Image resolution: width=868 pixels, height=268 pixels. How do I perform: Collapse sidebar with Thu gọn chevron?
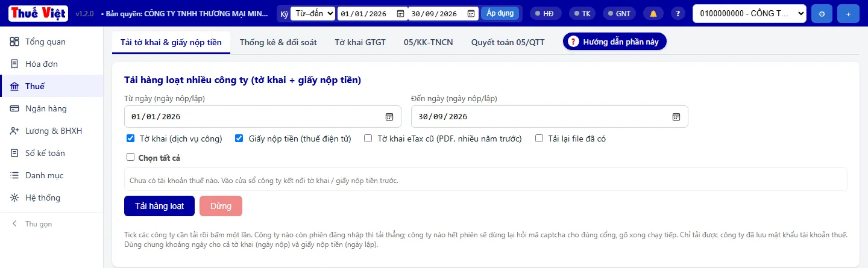click(x=14, y=223)
